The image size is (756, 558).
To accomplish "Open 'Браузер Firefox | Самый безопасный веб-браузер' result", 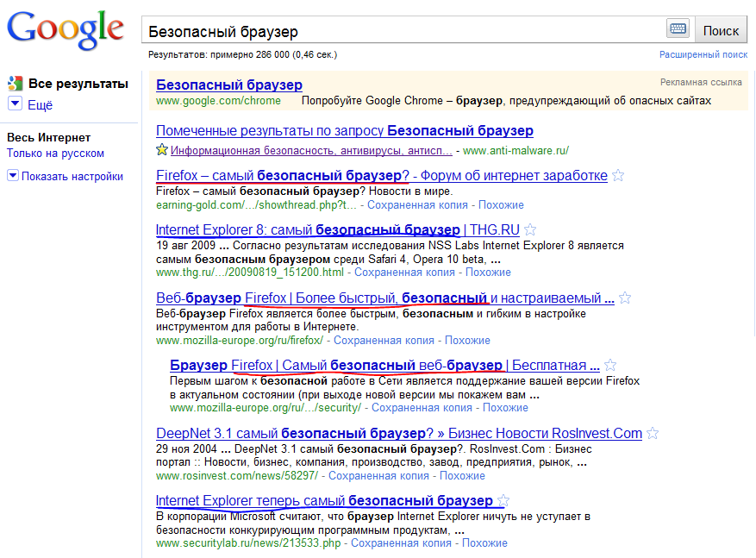I will tap(384, 365).
